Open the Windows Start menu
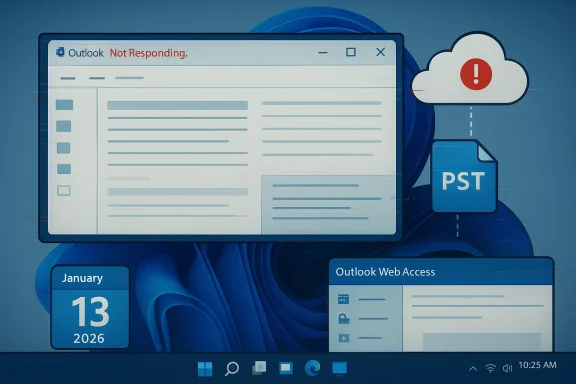The image size is (576, 384). [205, 369]
